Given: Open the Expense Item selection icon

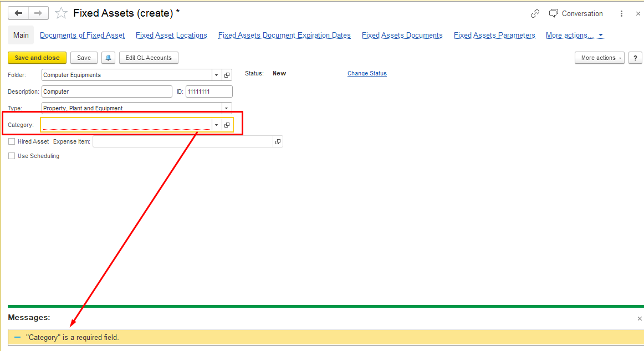Looking at the screenshot, I should coord(278,142).
